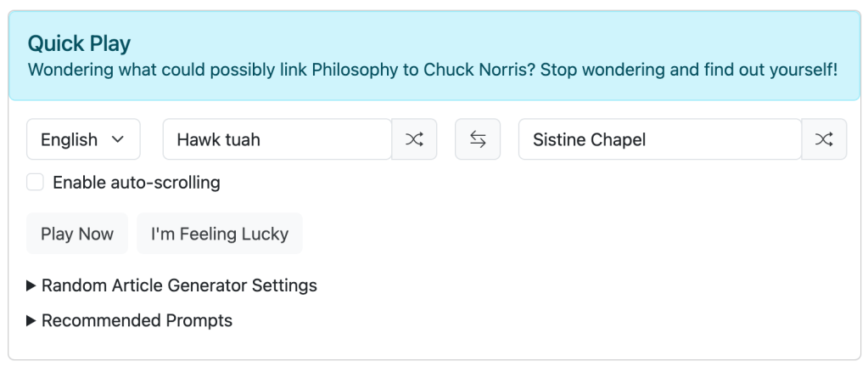Click the chevron in the English selector
868x367 pixels.
tap(119, 139)
